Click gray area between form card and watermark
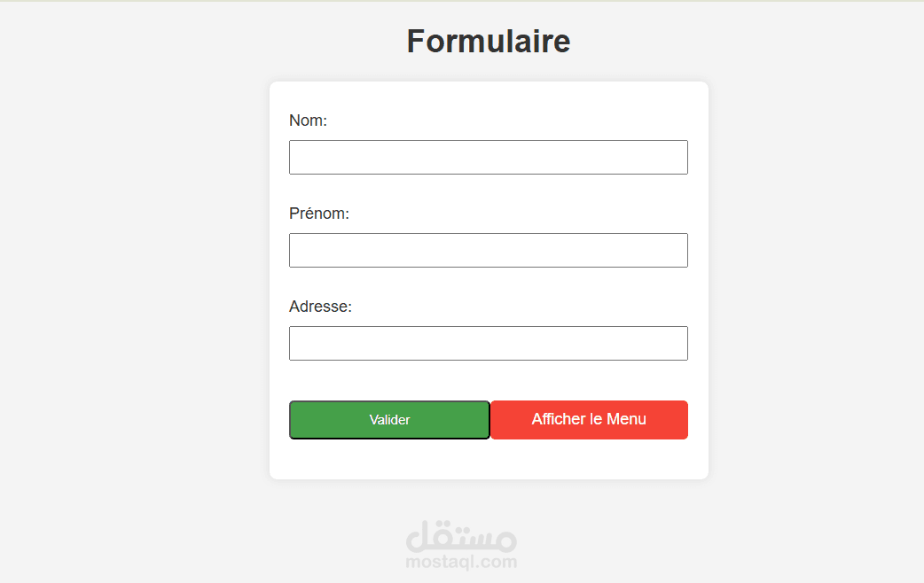Image resolution: width=924 pixels, height=583 pixels. pyautogui.click(x=488, y=501)
